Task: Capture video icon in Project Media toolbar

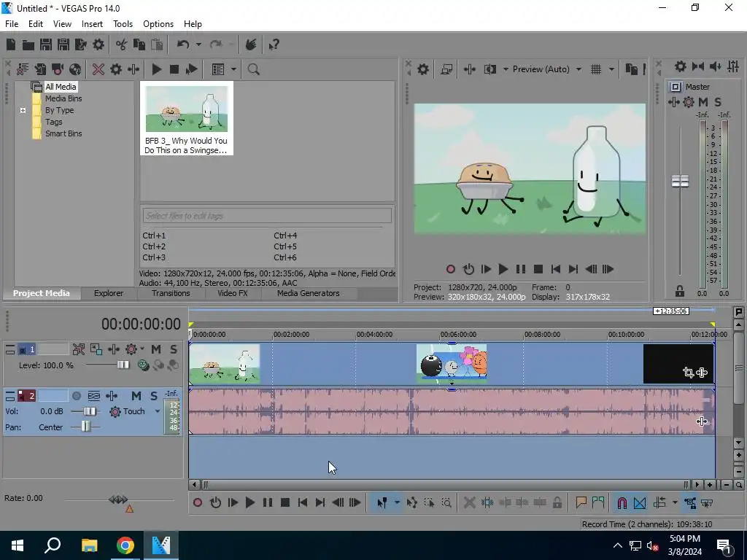Action: point(58,69)
